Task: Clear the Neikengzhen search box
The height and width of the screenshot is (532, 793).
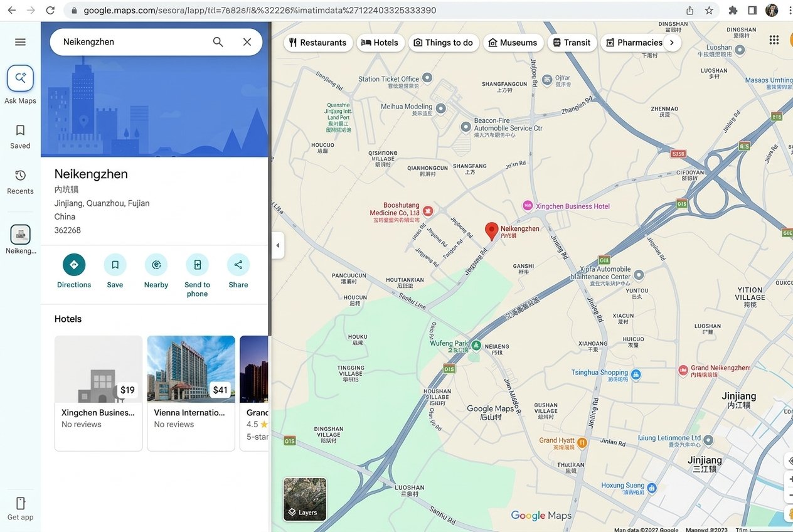Action: (x=247, y=42)
